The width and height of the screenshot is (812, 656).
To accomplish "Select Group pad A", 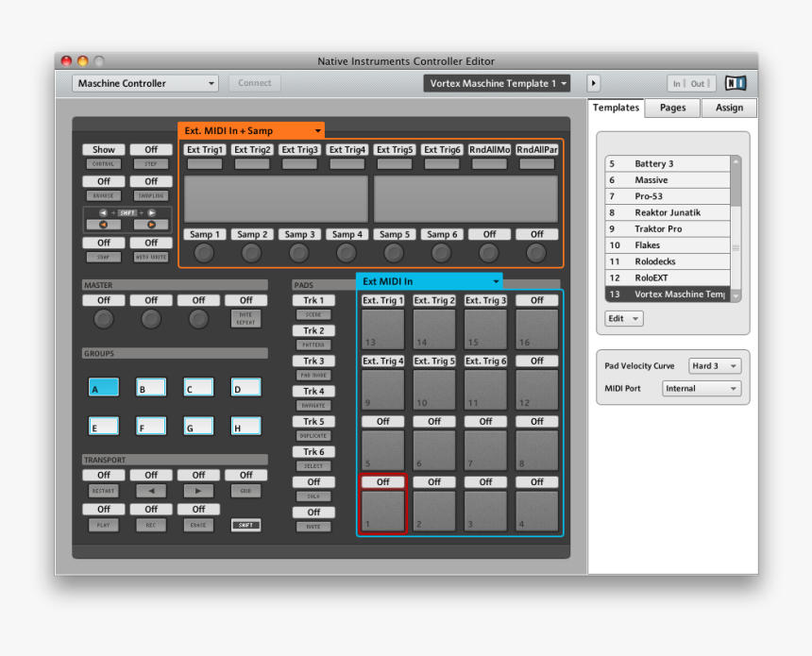I will 103,386.
